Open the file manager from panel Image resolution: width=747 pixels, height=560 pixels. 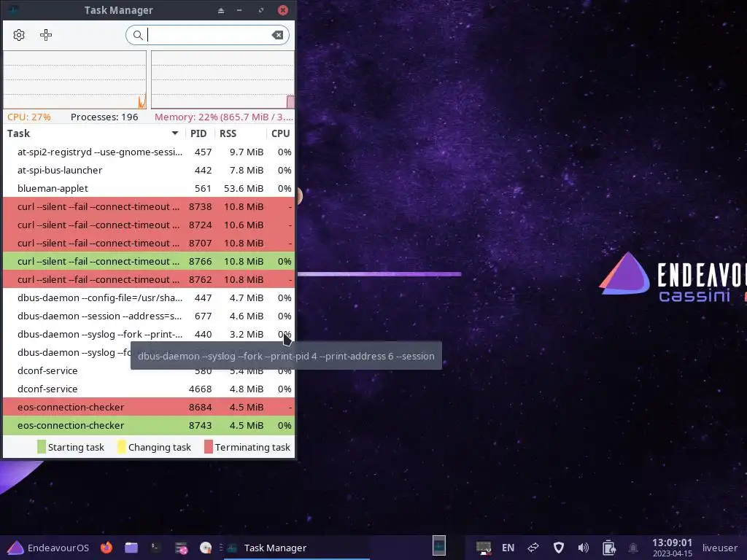point(131,548)
